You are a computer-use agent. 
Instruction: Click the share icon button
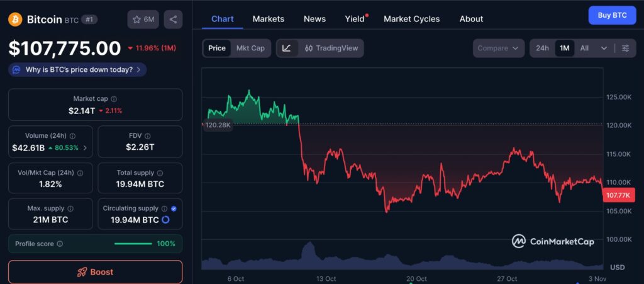(173, 20)
